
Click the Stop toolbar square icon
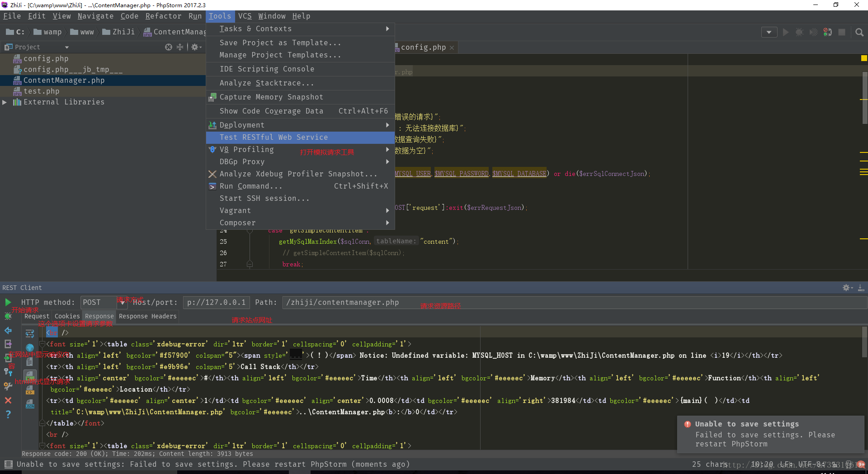coord(842,33)
